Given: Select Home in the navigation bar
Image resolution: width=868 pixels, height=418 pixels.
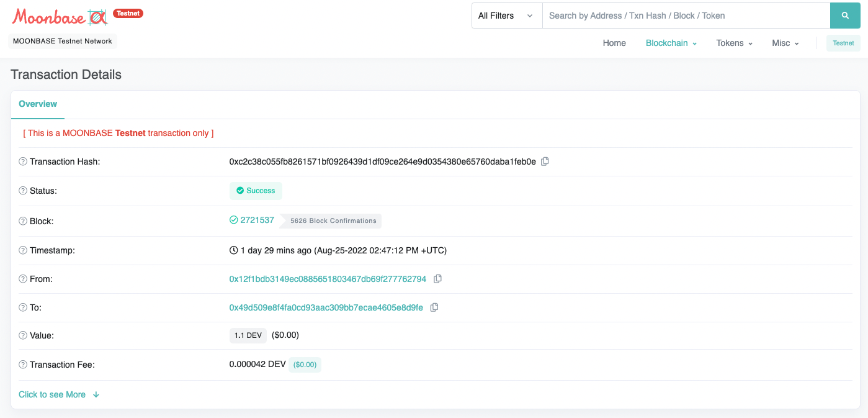Looking at the screenshot, I should point(614,43).
